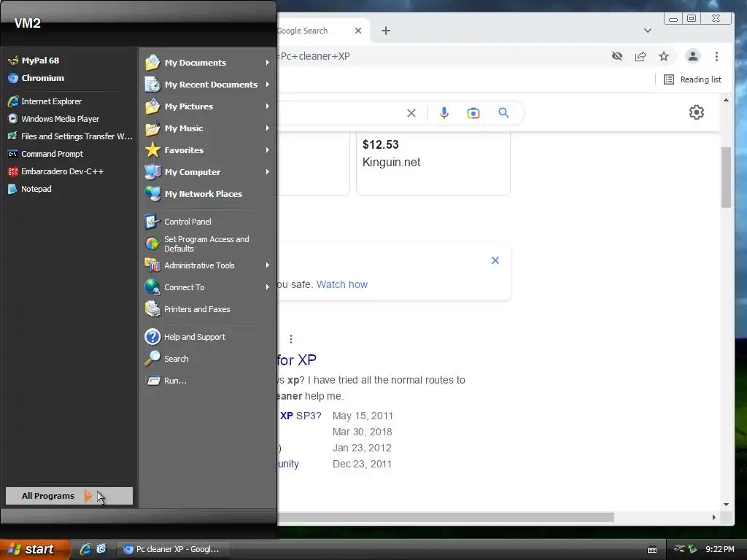
Task: Focus the address bar URL text
Action: pyautogui.click(x=314, y=56)
